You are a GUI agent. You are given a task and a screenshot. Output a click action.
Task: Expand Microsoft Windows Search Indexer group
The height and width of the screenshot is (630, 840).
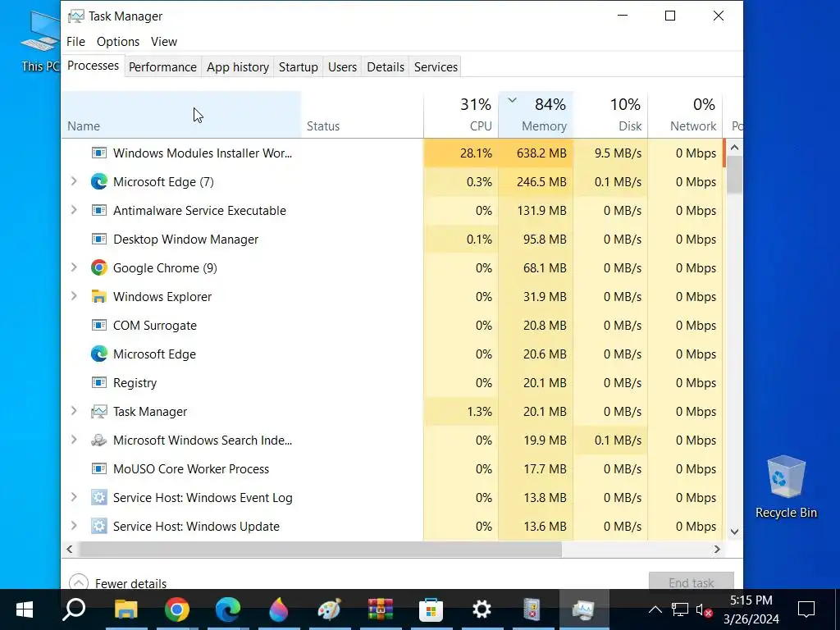(74, 440)
